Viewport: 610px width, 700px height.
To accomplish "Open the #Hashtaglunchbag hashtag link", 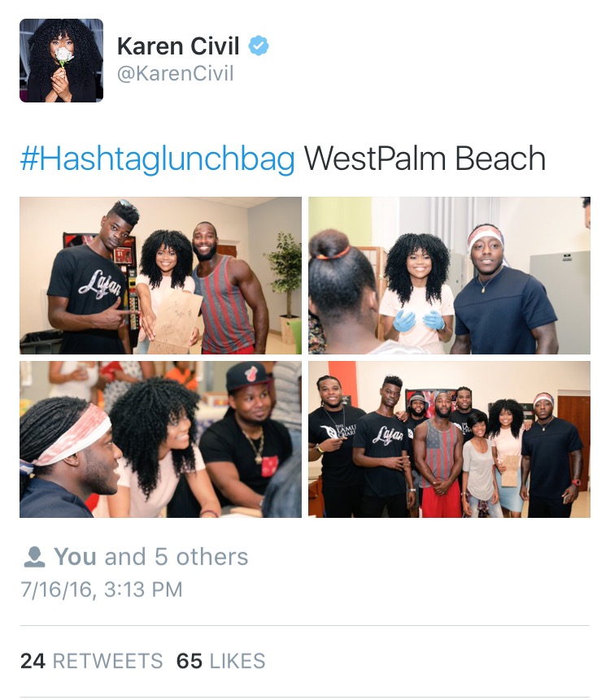I will (157, 159).
